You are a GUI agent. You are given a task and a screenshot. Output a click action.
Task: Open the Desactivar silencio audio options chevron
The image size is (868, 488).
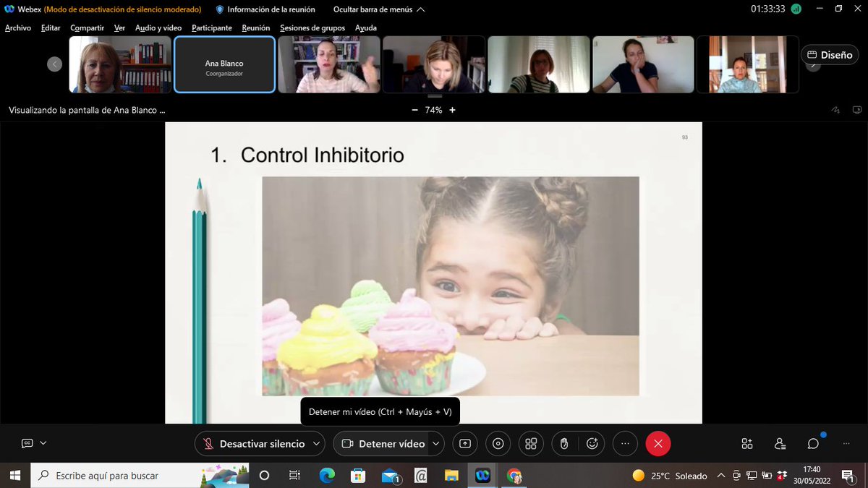(x=316, y=443)
